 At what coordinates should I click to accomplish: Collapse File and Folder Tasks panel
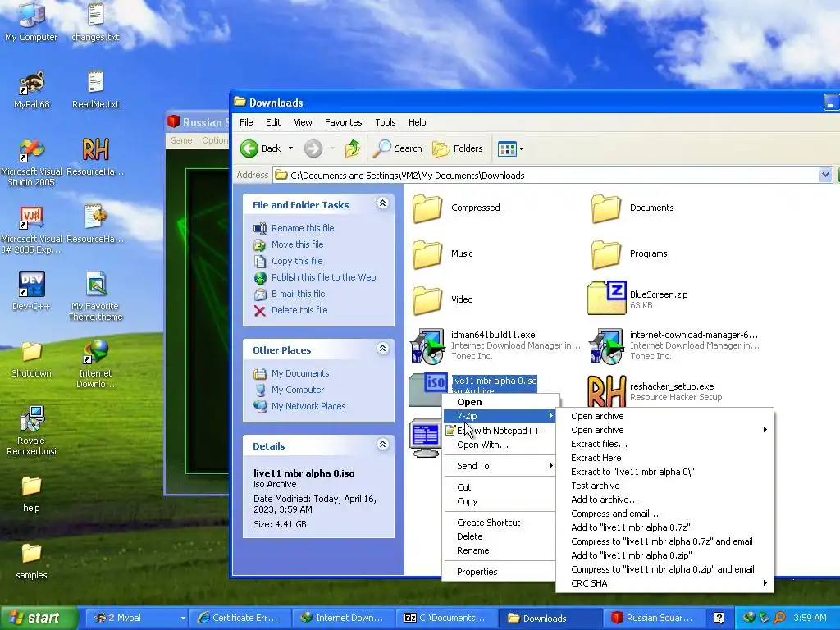pos(382,203)
